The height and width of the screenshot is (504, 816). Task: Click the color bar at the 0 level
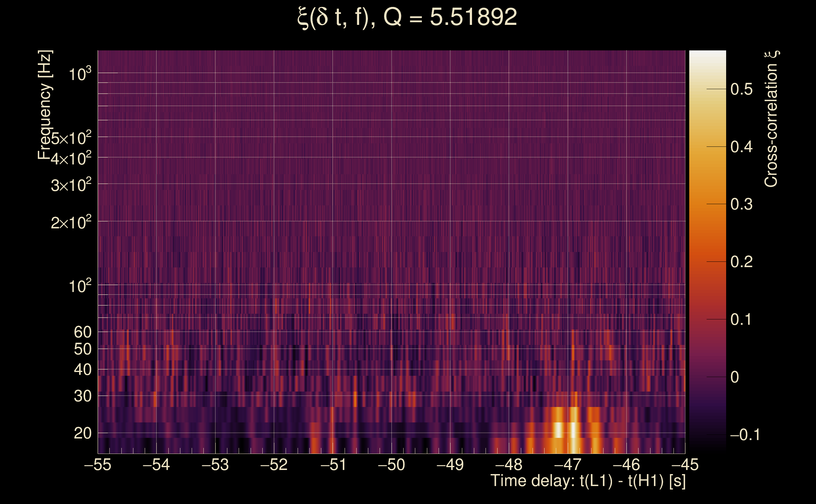tap(707, 377)
